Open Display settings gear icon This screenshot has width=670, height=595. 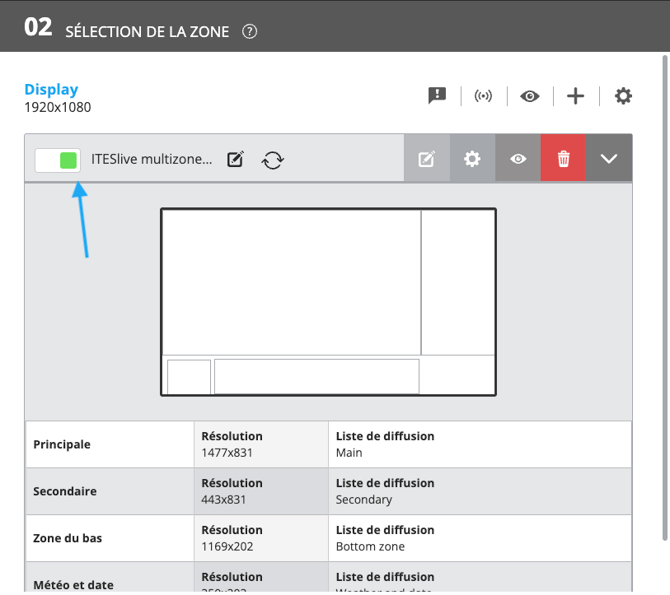pos(623,96)
